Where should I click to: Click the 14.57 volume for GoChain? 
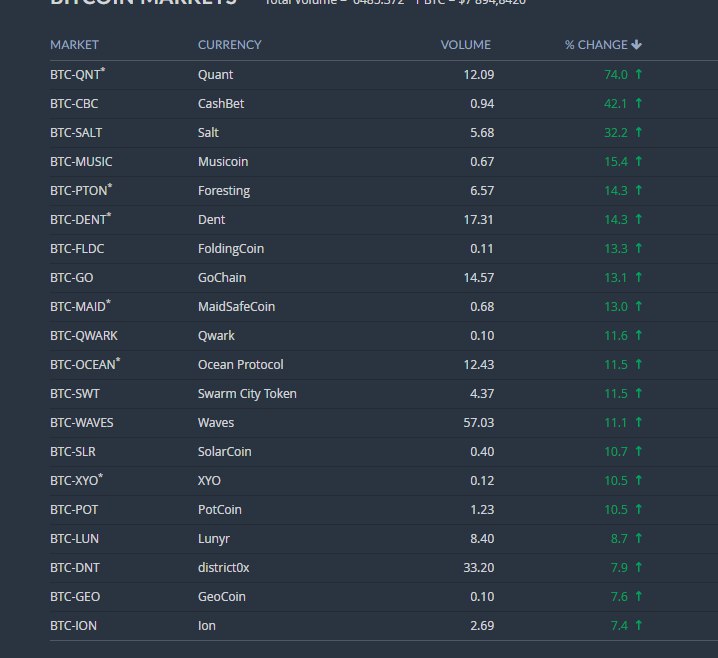[479, 277]
